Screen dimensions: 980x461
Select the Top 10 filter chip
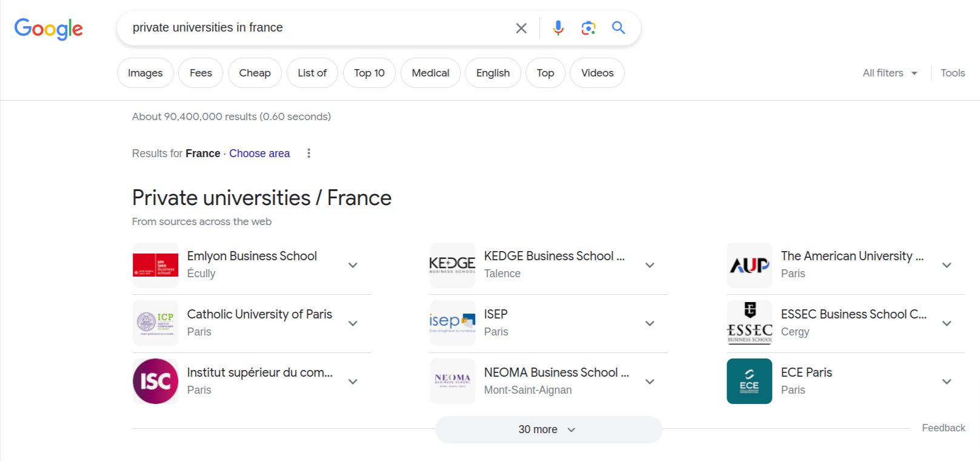click(x=369, y=73)
